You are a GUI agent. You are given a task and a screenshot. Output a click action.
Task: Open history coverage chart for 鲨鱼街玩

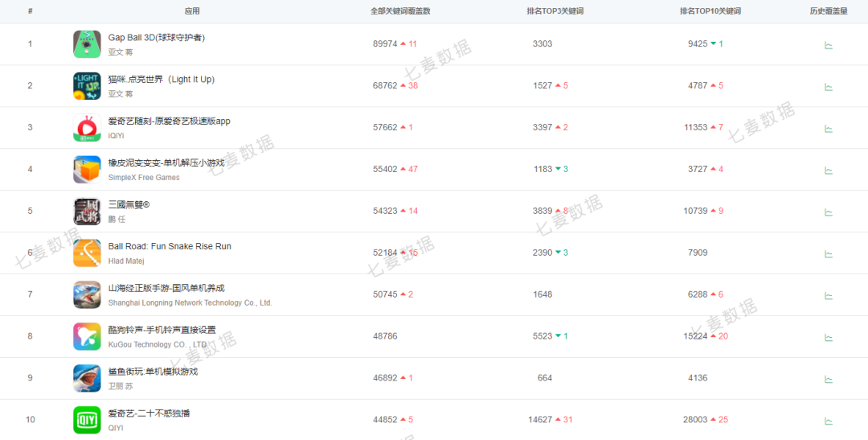pyautogui.click(x=828, y=380)
